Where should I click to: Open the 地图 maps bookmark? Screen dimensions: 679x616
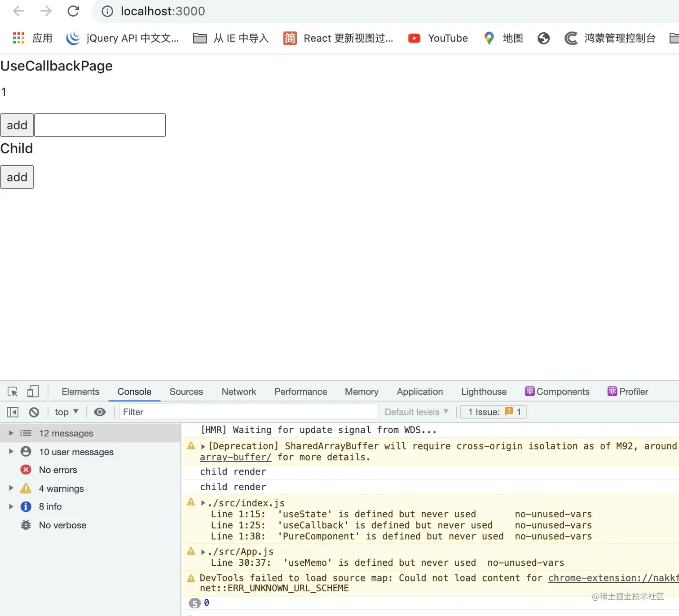point(503,38)
